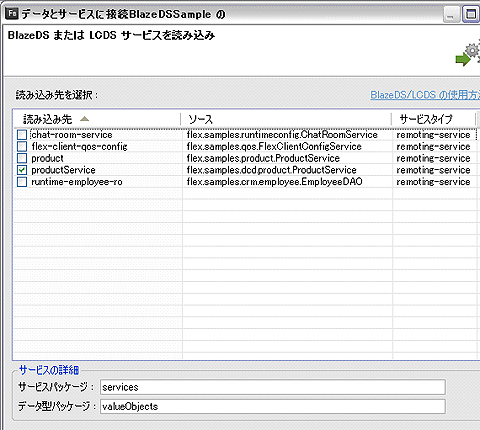This screenshot has height=430, width=480.
Task: Open the BlazeDS/LCDS usage help link
Action: tap(425, 95)
